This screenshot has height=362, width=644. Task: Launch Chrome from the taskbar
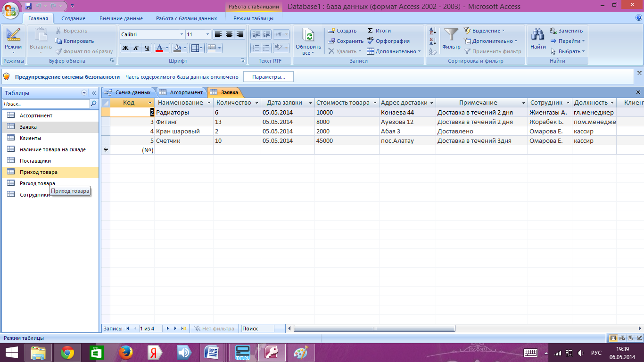point(67,352)
